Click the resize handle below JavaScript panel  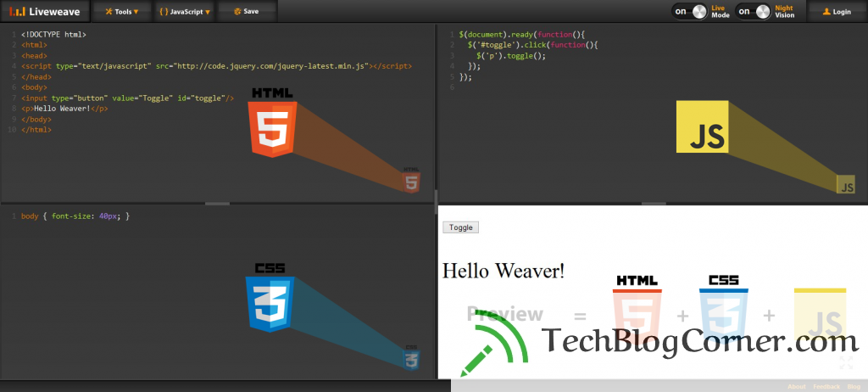point(654,204)
